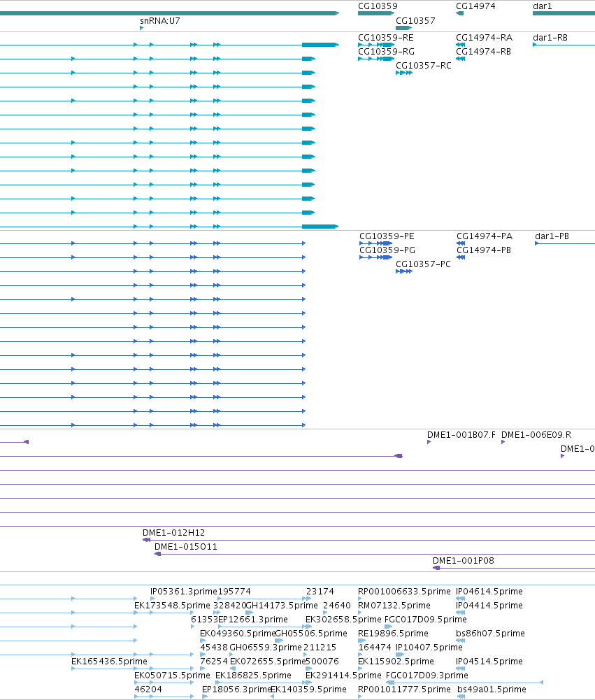The width and height of the screenshot is (595, 700).
Task: Click the CG14974 gene label
Action: coord(475,6)
